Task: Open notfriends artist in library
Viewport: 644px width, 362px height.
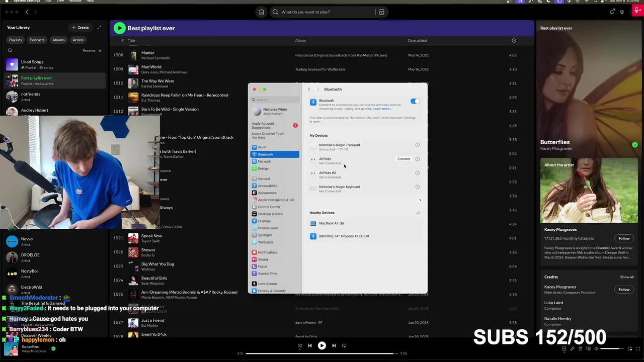Action: point(54,97)
